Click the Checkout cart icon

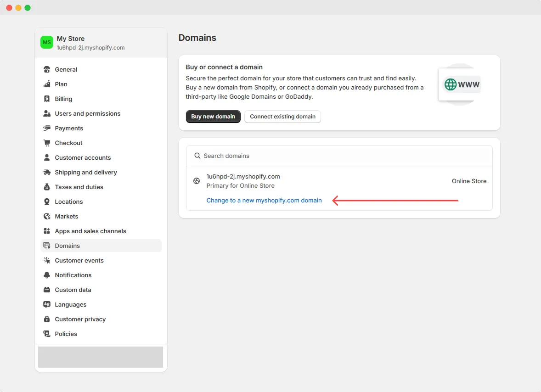coord(47,143)
